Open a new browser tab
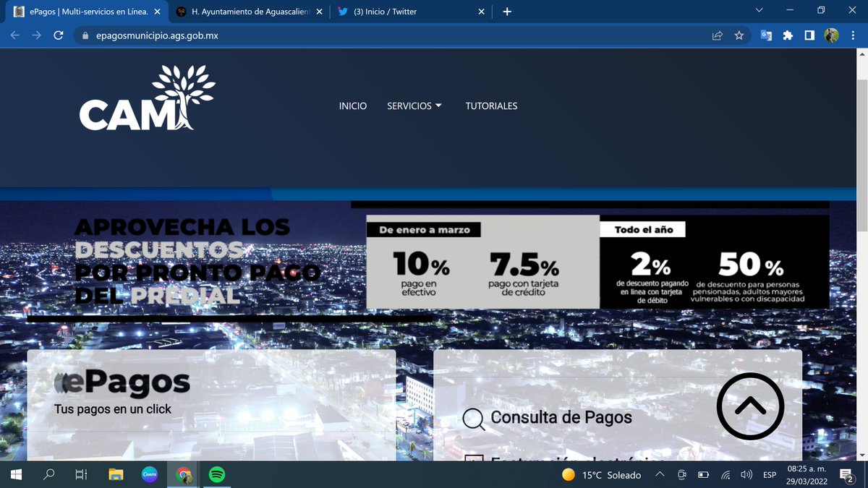Viewport: 868px width, 488px height. click(x=507, y=12)
